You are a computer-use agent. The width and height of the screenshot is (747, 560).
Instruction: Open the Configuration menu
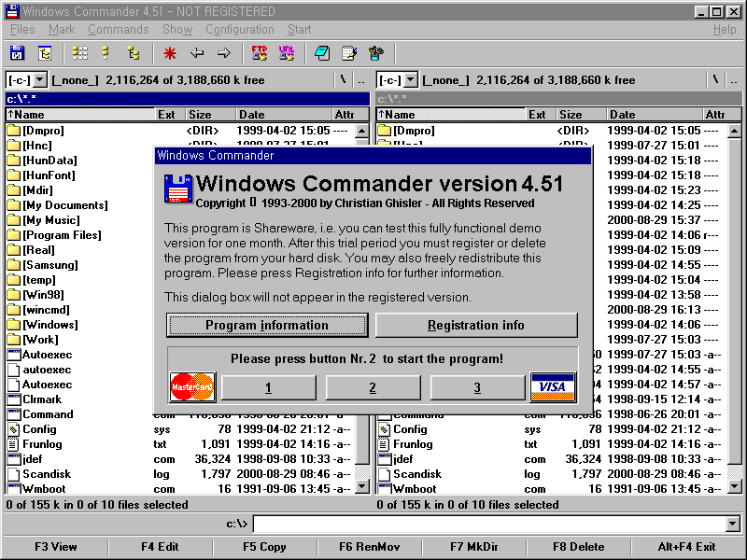pyautogui.click(x=240, y=30)
